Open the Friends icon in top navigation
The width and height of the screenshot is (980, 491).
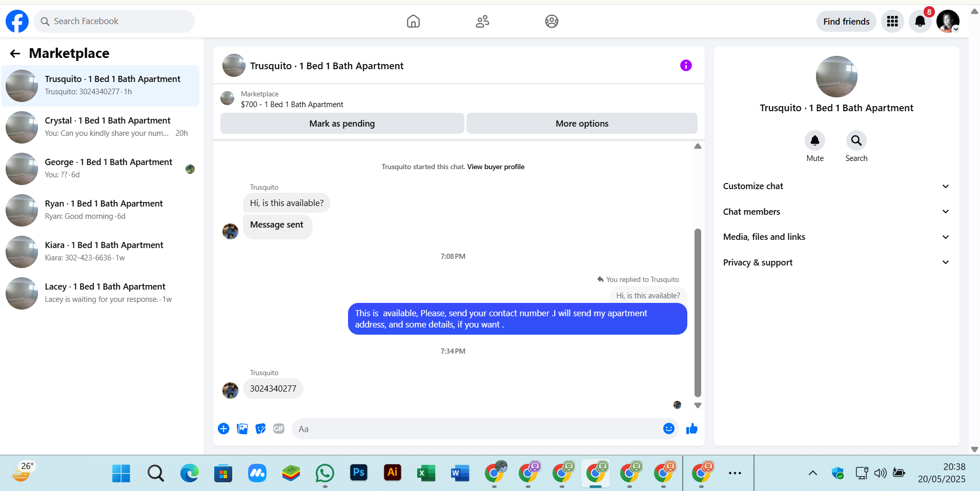482,21
